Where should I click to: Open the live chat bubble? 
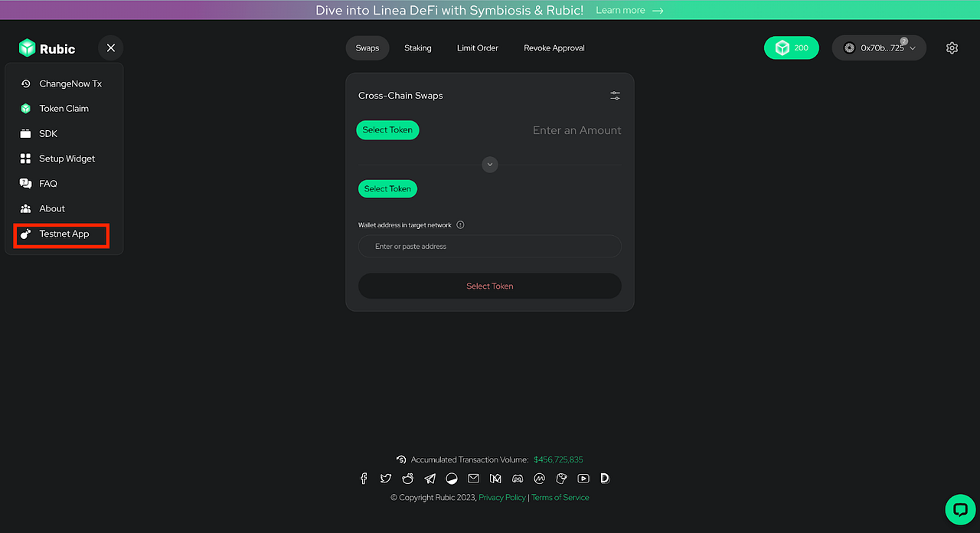[x=959, y=508]
